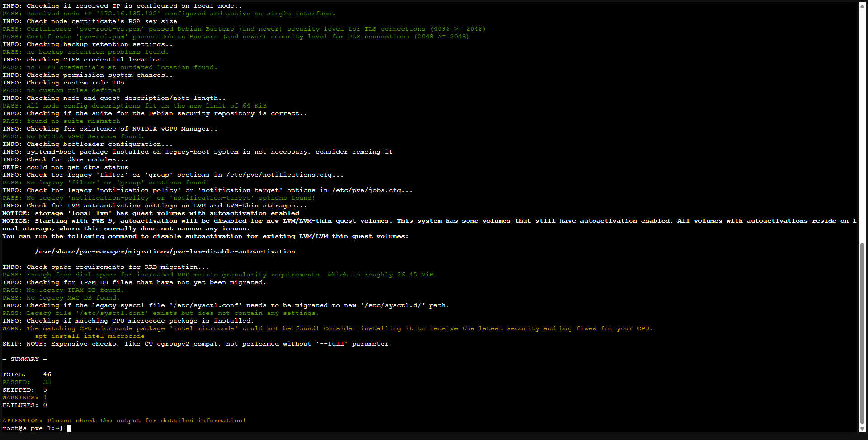The height and width of the screenshot is (440, 868).
Task: Click the terminal cursor after root@s-pve-1 prompt
Action: 69,428
